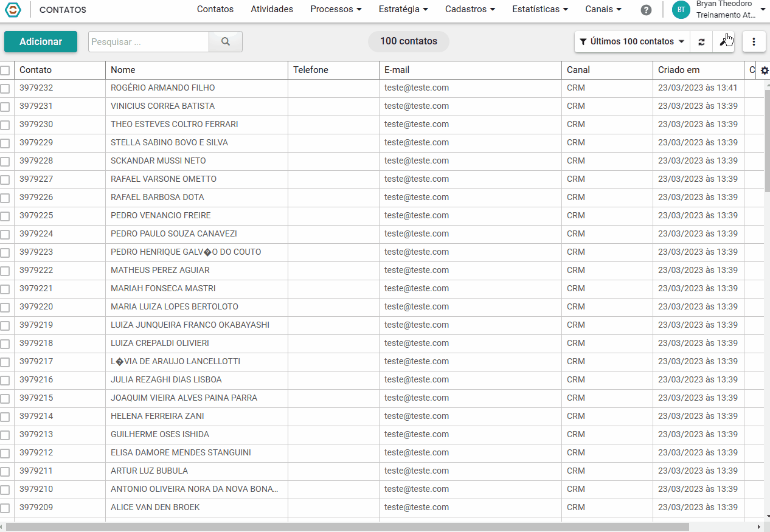Click GUILHERME OSES ISHIDA name
This screenshot has height=532, width=770.
160,434
